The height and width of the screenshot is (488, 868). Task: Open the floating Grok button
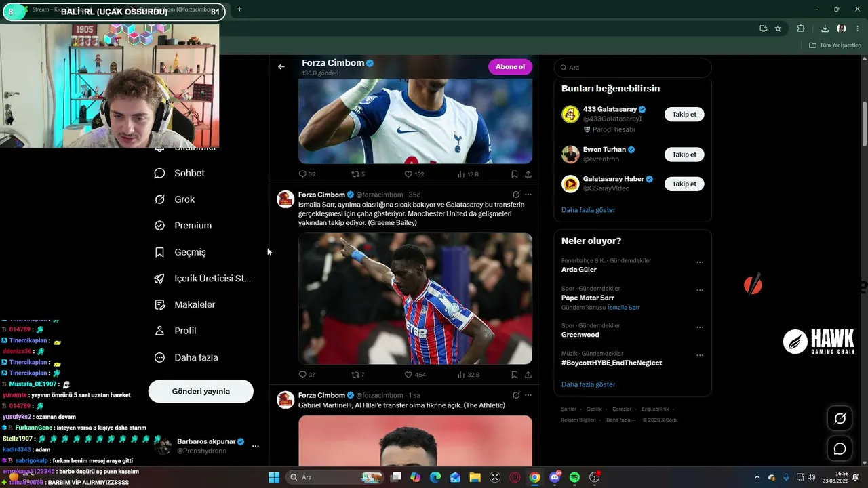tap(840, 419)
